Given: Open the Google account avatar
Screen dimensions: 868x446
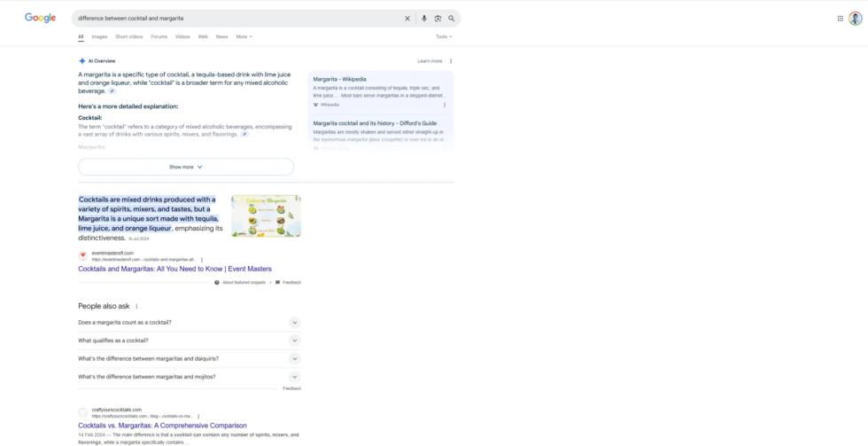Looking at the screenshot, I should (856, 19).
